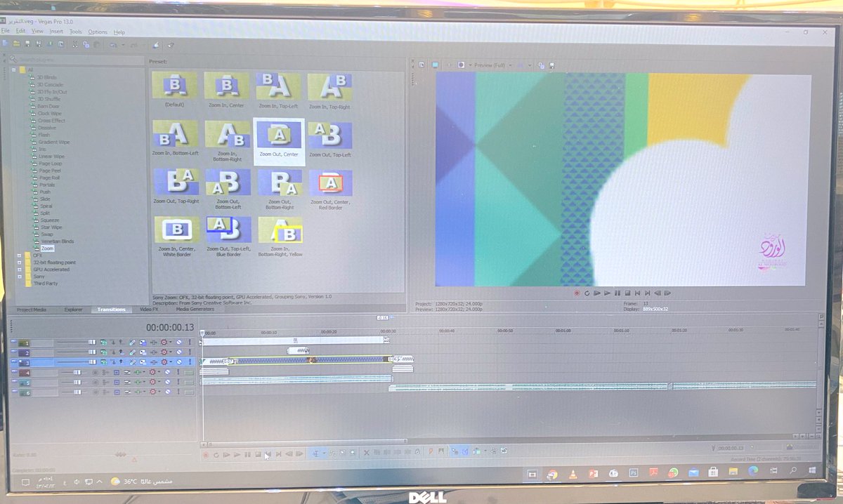Click the preview Stop button
843x504 pixels.
click(x=627, y=293)
